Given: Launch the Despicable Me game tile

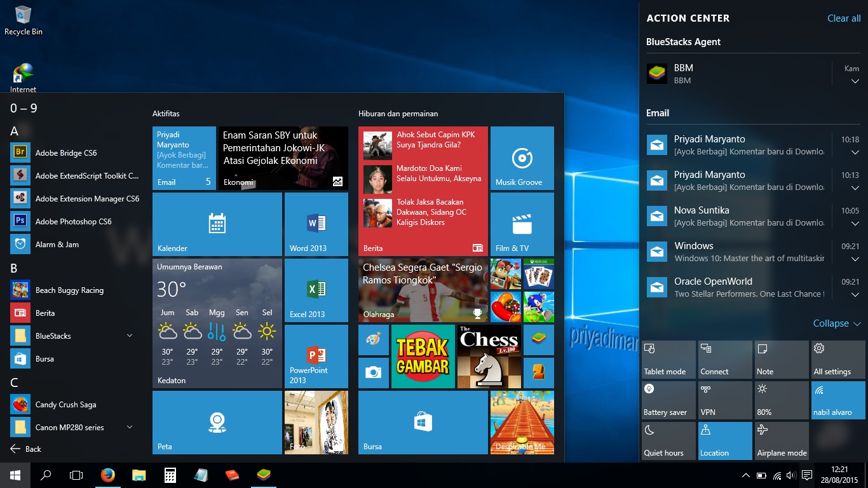Looking at the screenshot, I should [x=522, y=423].
